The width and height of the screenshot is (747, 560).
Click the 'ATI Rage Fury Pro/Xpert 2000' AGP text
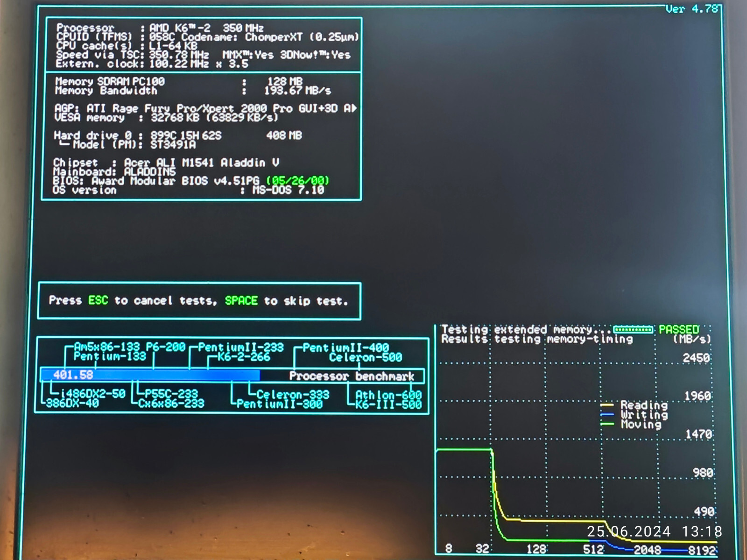[176, 109]
